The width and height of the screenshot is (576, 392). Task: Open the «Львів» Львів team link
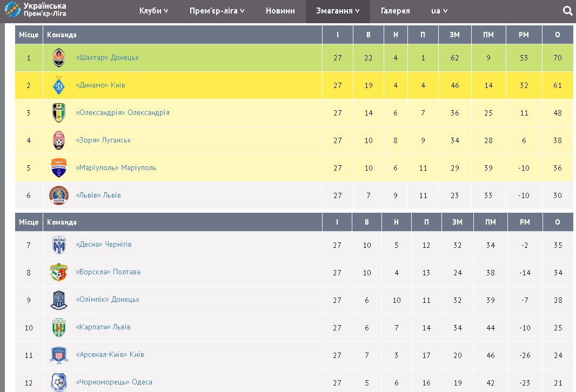pos(98,195)
